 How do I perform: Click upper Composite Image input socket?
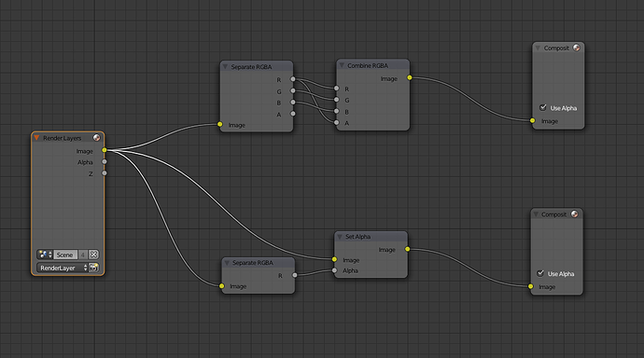point(533,120)
